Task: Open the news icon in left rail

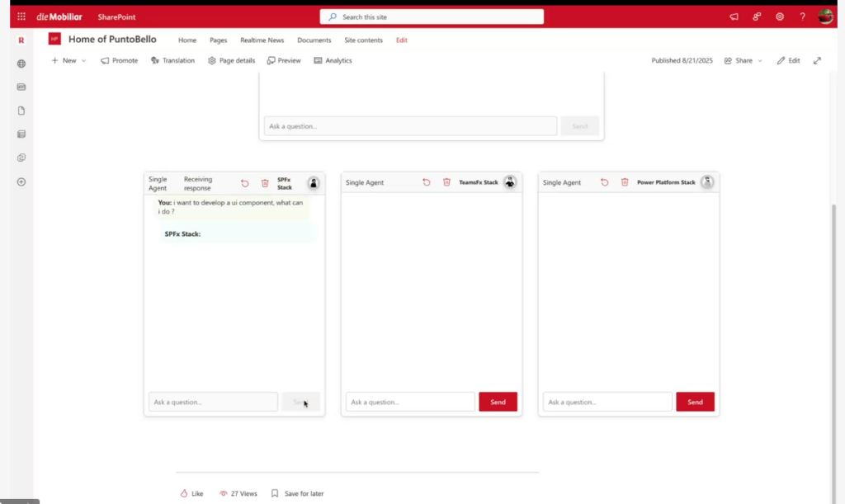Action: click(x=21, y=87)
